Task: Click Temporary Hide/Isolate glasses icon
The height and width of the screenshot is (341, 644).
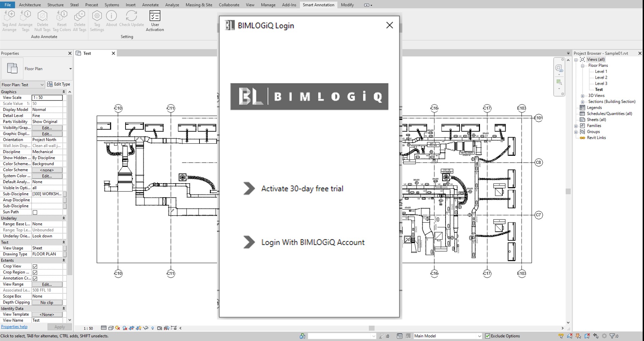Action: click(146, 328)
